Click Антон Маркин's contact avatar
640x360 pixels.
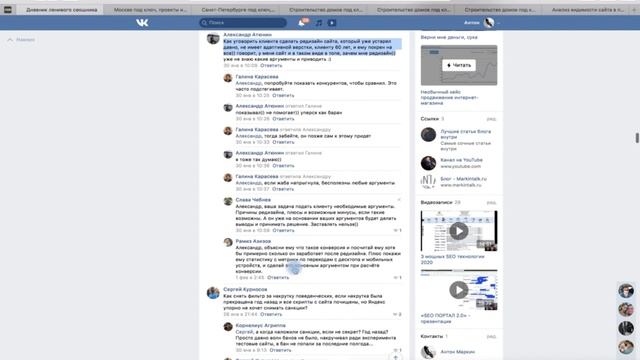(428, 352)
